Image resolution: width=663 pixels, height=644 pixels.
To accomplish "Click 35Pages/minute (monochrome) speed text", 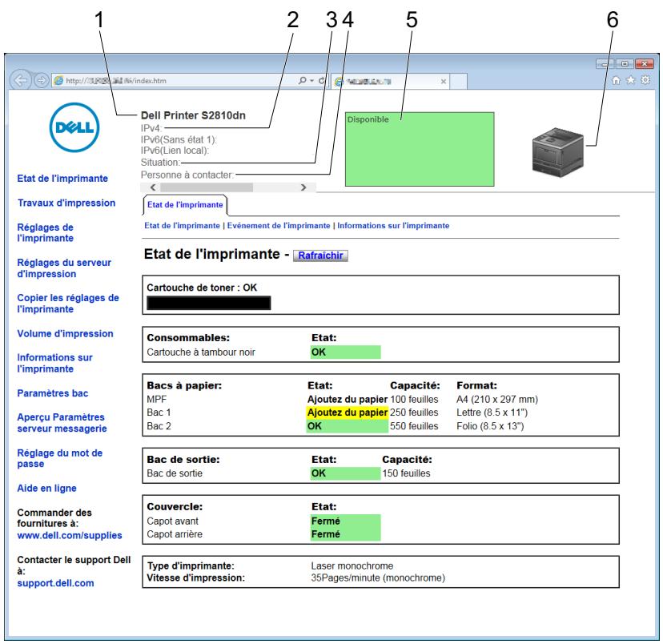I will click(378, 578).
